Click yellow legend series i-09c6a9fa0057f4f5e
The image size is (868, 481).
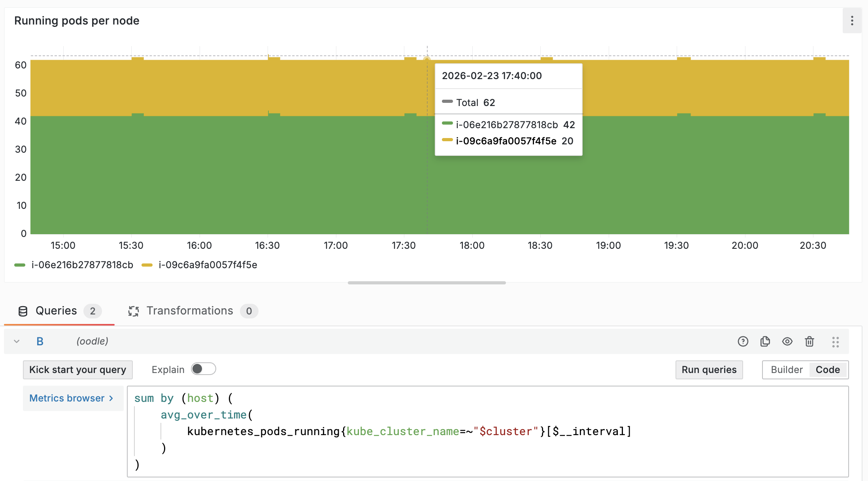click(208, 265)
